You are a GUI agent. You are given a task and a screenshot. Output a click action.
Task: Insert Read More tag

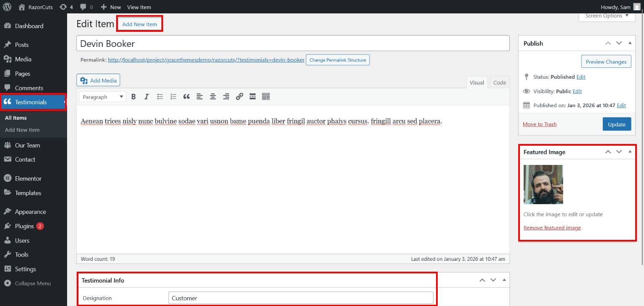point(252,97)
